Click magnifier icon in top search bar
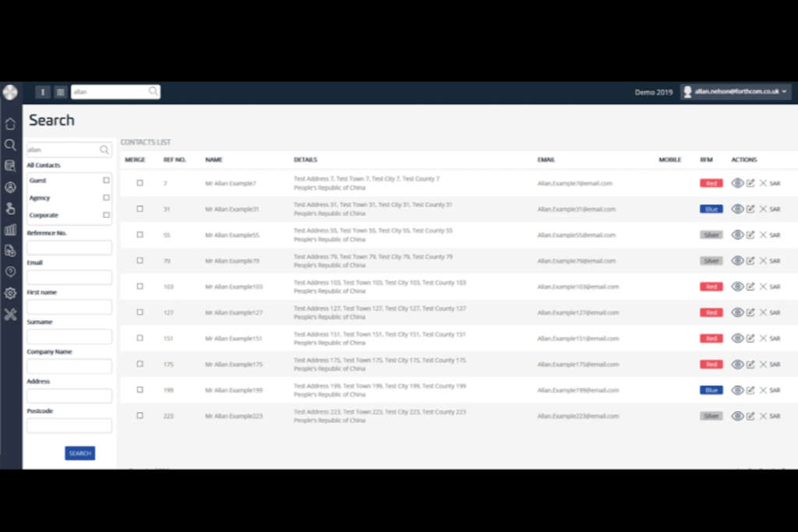Viewport: 798px width, 532px height. tap(153, 92)
